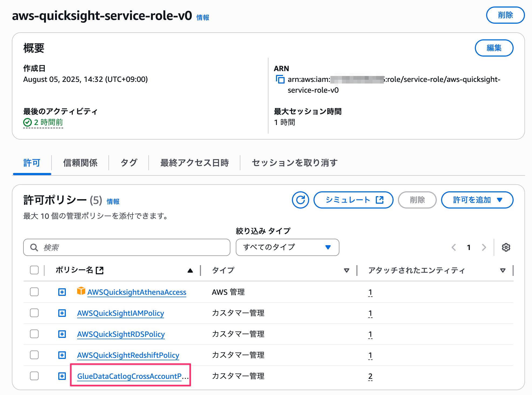
Task: Select all policies with header checkbox
Action: [x=34, y=270]
